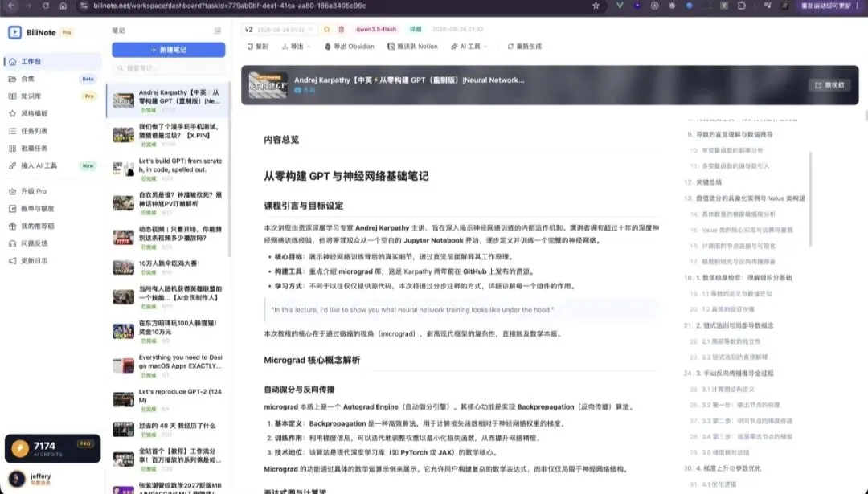The image size is (868, 494).
Task: Open 账单与额度 in the sidebar
Action: (52, 209)
